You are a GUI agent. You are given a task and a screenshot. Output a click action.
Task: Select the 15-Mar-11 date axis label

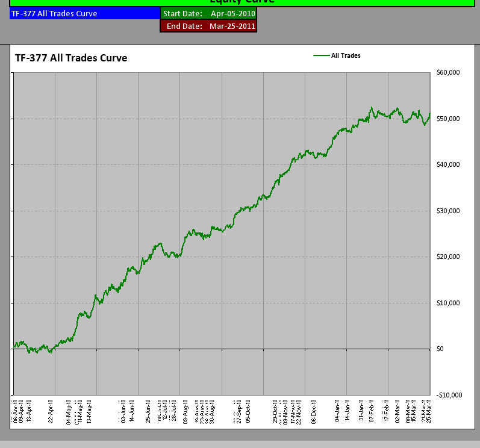pos(414,411)
